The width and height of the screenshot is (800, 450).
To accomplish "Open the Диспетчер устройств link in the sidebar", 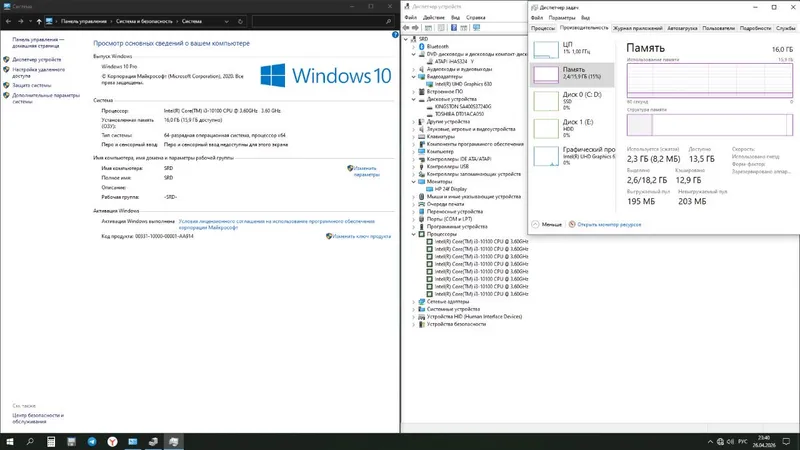I will tap(37, 60).
